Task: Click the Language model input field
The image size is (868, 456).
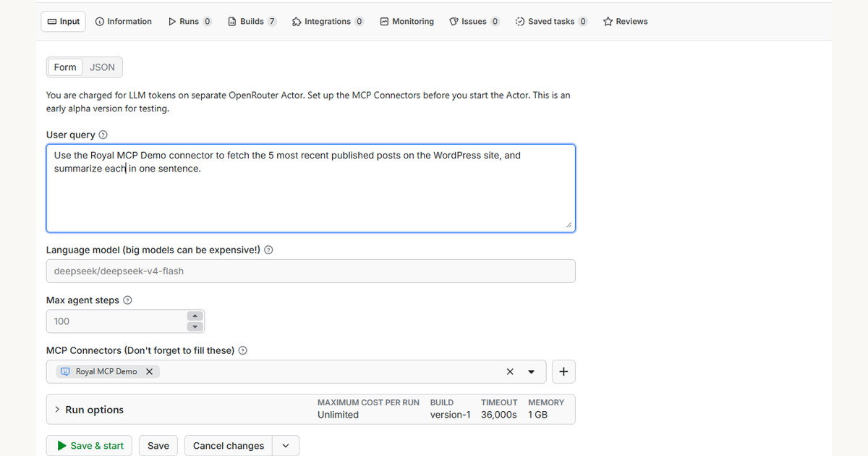Action: pyautogui.click(x=311, y=271)
